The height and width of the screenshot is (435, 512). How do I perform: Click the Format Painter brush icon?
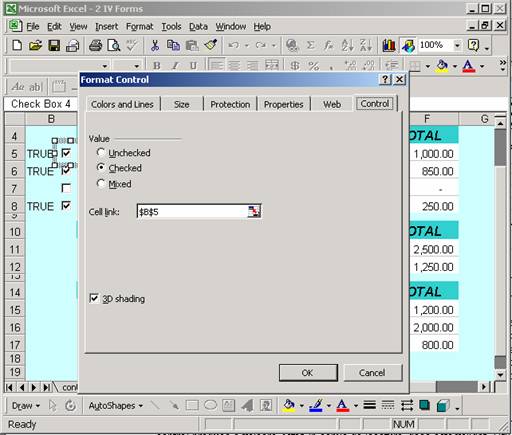coord(211,45)
